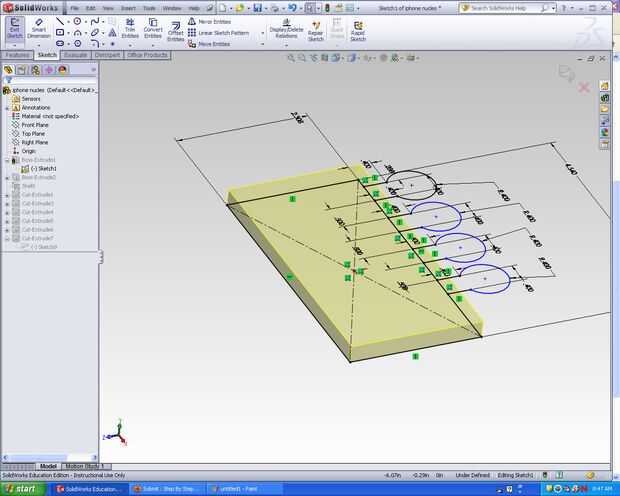
Task: Click the Windows Start button
Action: point(22,489)
